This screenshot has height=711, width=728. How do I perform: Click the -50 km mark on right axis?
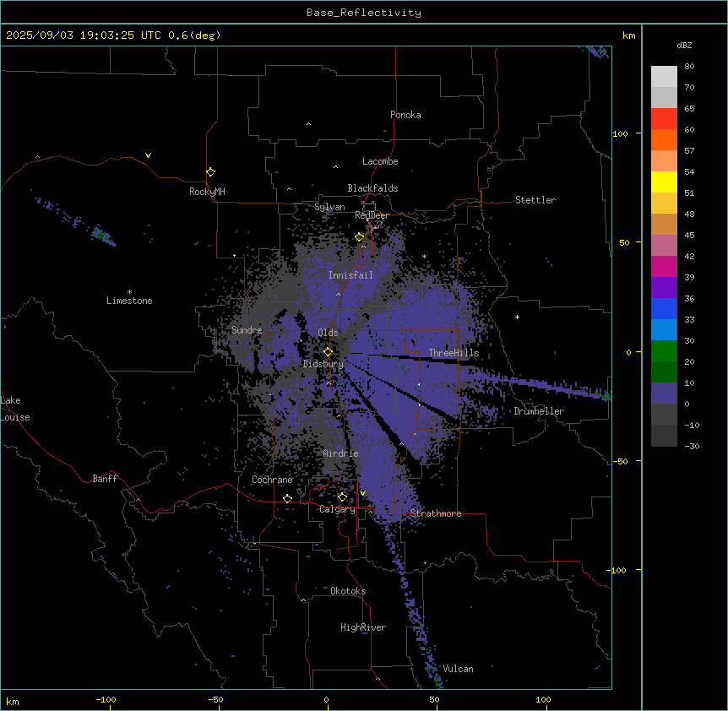tap(620, 461)
